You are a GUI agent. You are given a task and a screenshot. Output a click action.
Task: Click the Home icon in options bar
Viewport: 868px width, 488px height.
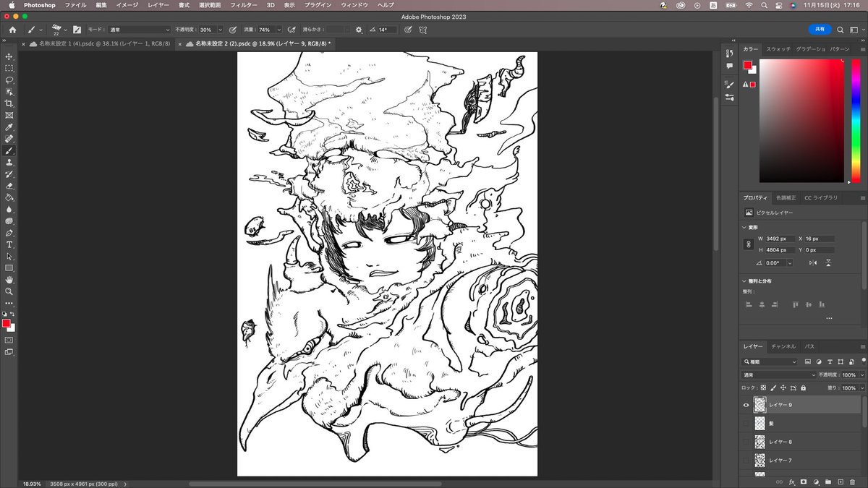(x=12, y=30)
